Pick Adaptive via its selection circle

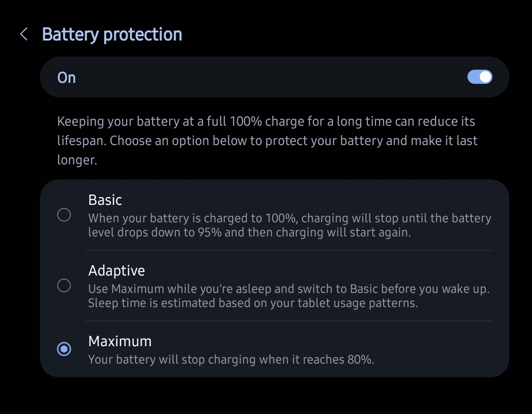64,285
